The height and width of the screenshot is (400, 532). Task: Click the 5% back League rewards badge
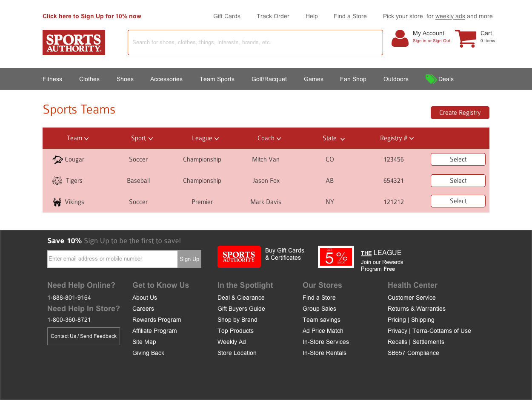[x=336, y=257]
